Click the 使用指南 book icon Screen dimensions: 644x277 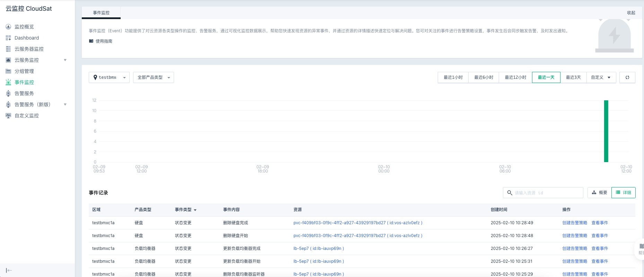(x=91, y=41)
